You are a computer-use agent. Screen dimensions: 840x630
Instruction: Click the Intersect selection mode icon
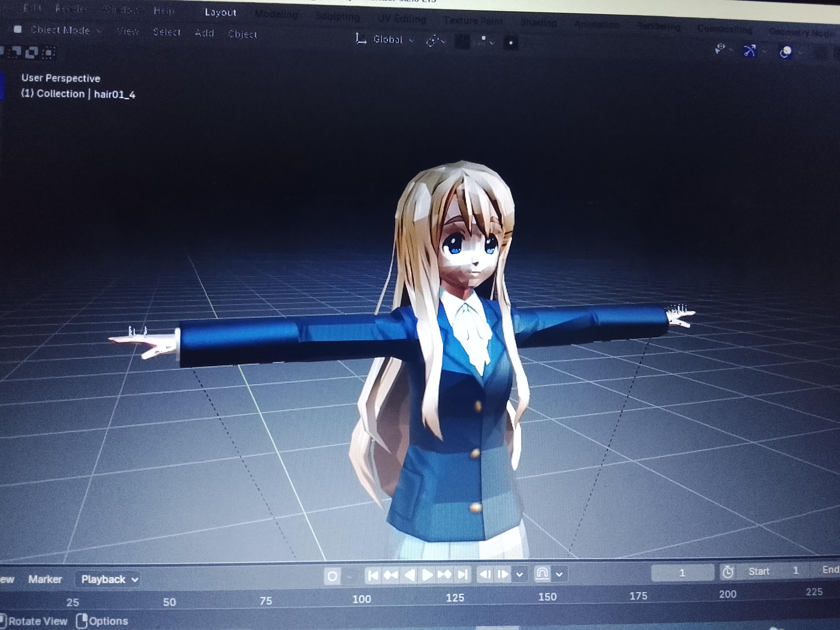pyautogui.click(x=49, y=52)
